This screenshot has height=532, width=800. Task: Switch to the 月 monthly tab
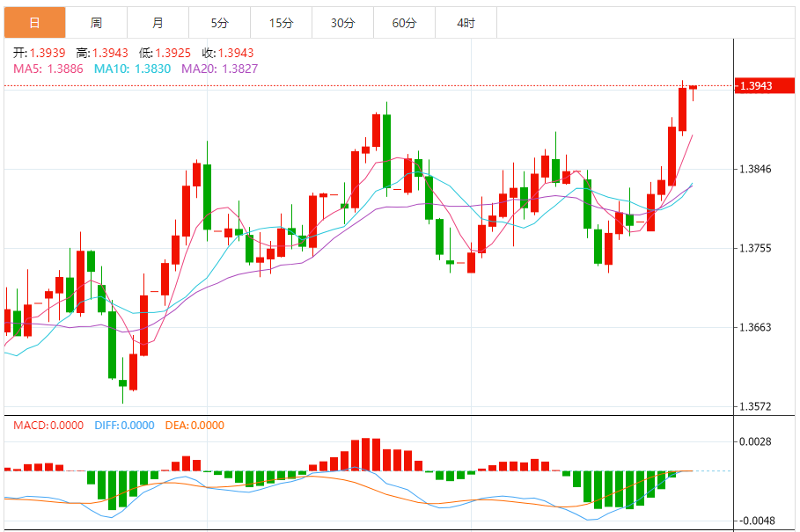point(158,23)
